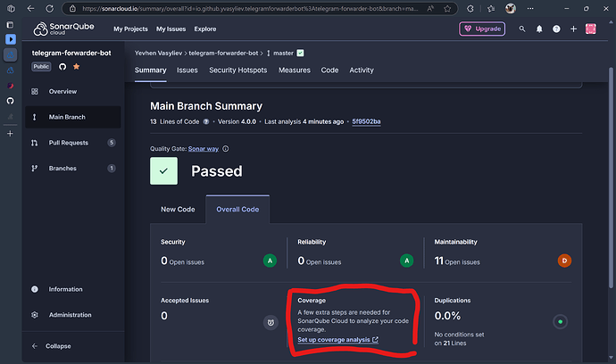The image size is (616, 364).
Task: Open Information in the sidebar
Action: pyautogui.click(x=73, y=289)
